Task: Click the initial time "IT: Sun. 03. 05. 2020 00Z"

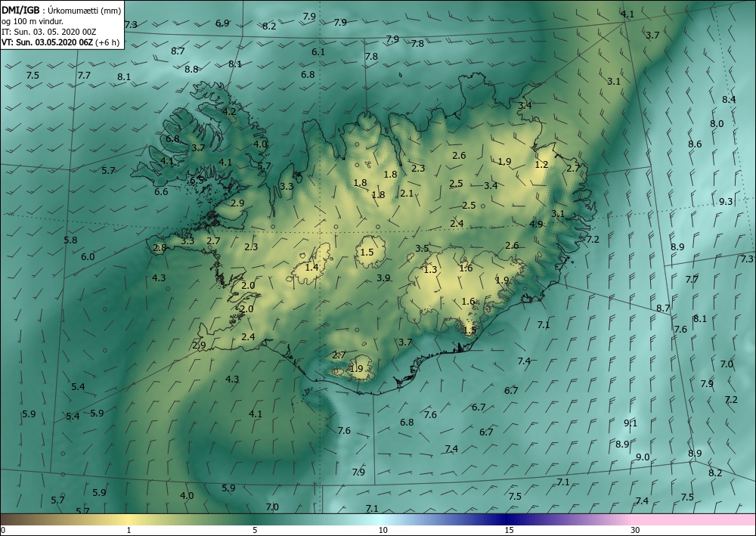Action: (48, 32)
